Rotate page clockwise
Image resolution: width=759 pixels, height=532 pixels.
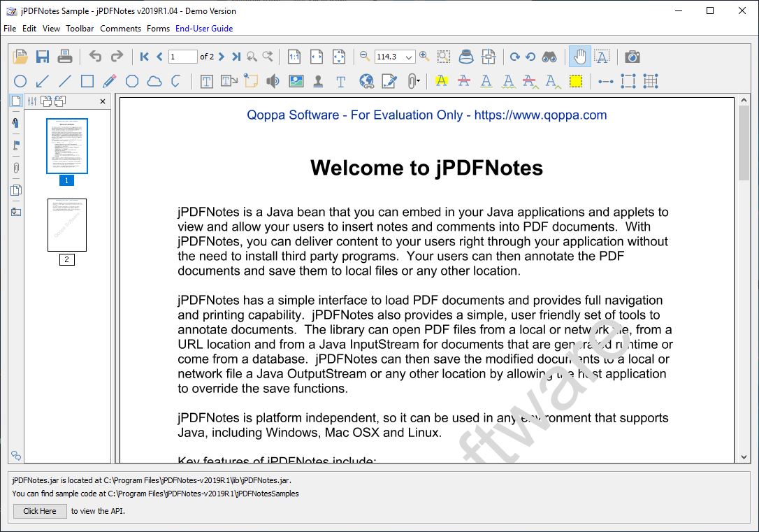coord(515,57)
